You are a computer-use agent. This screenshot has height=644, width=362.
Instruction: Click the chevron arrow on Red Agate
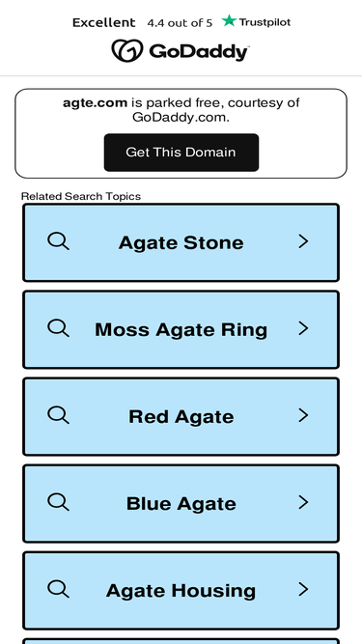click(x=303, y=415)
